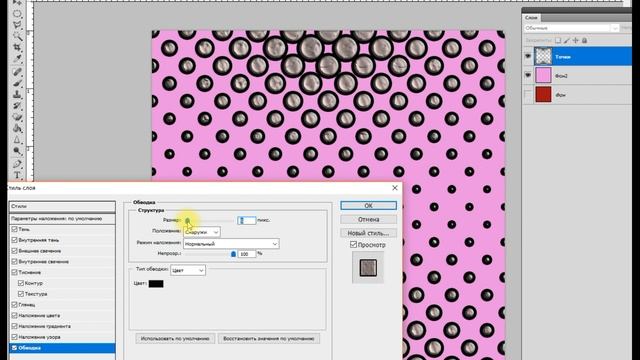The width and height of the screenshot is (640, 360).
Task: Close the Layer Style dialog
Action: [395, 188]
